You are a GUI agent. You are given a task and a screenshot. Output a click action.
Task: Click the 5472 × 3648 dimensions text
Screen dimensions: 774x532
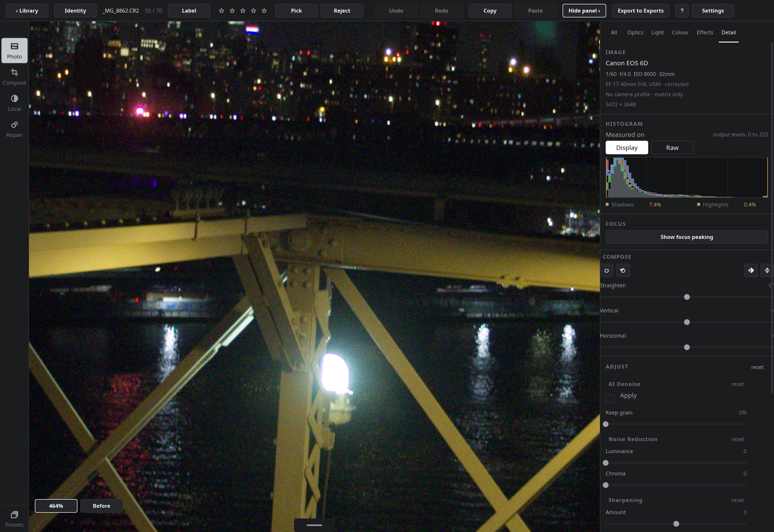point(621,104)
